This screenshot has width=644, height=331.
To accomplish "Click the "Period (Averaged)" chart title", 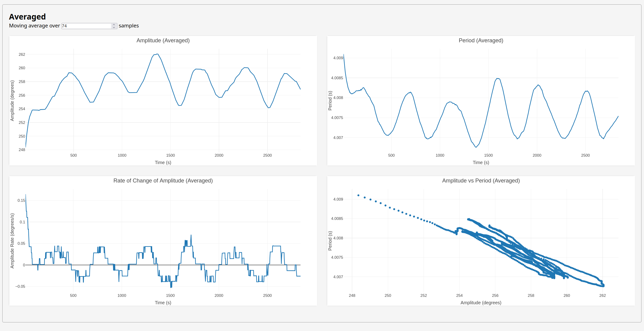I will point(481,40).
